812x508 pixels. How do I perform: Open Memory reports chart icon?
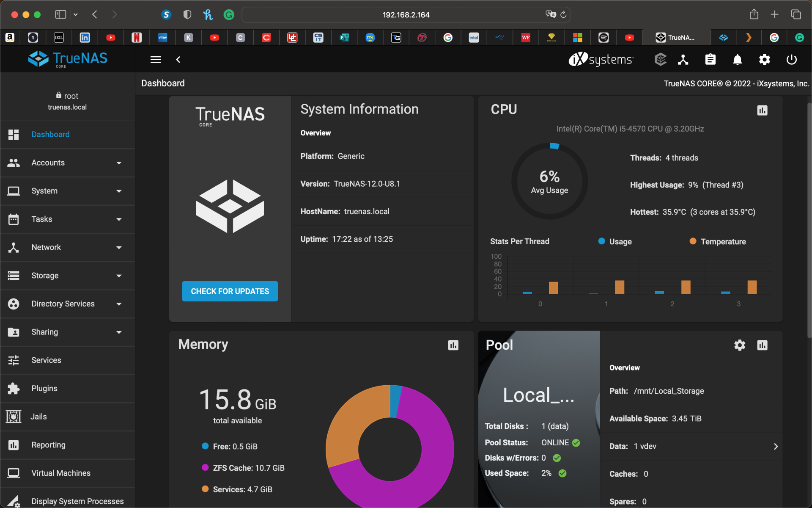click(x=453, y=345)
